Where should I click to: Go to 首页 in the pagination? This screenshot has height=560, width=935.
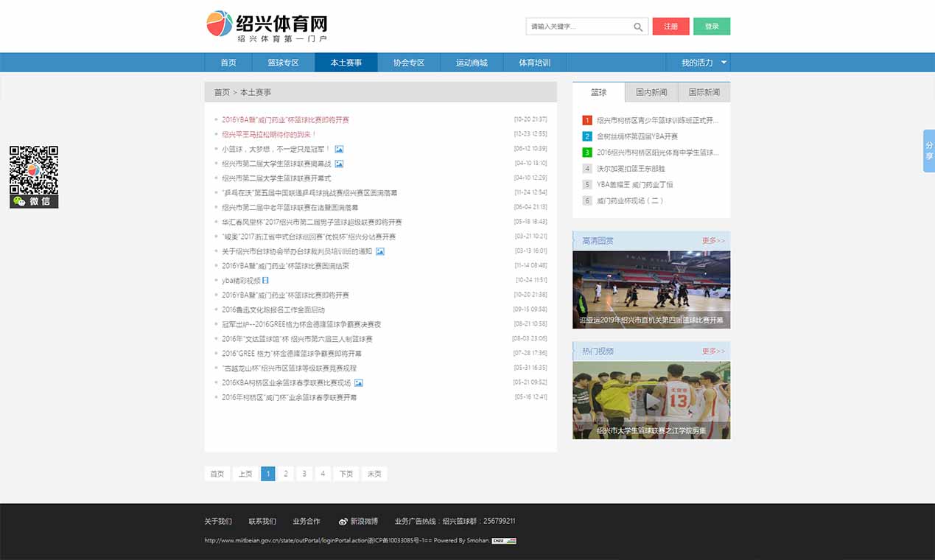217,474
